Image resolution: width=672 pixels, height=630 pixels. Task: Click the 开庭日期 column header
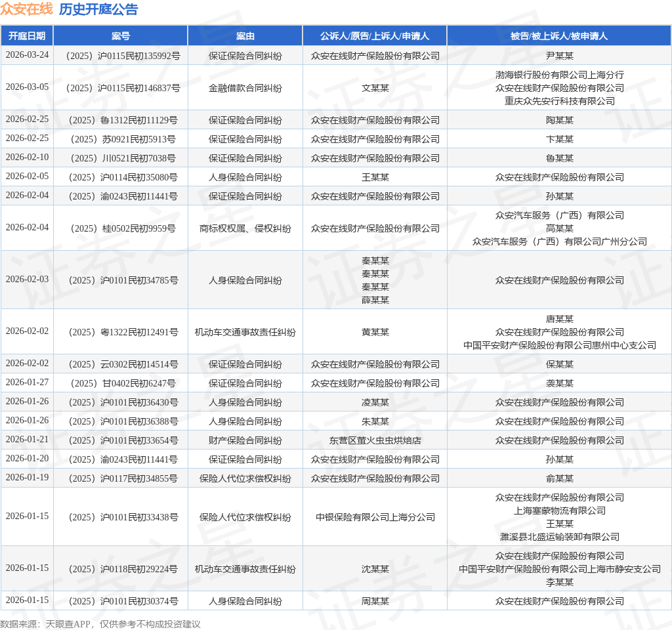[27, 36]
